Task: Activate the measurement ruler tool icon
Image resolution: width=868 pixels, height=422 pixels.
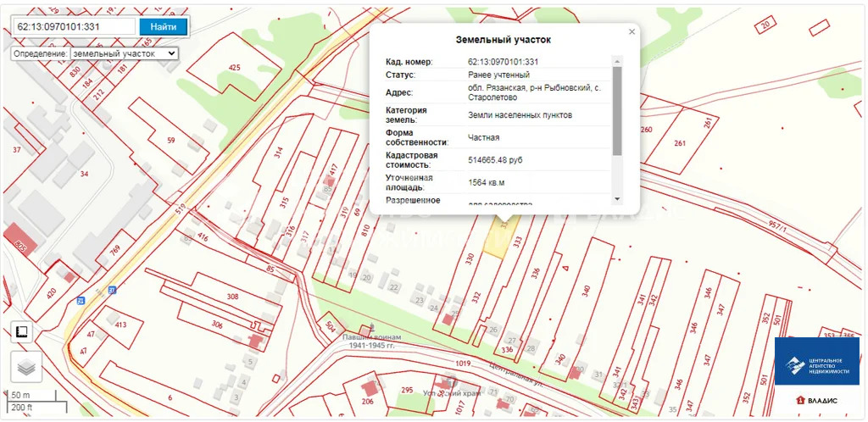Action: click(x=23, y=332)
